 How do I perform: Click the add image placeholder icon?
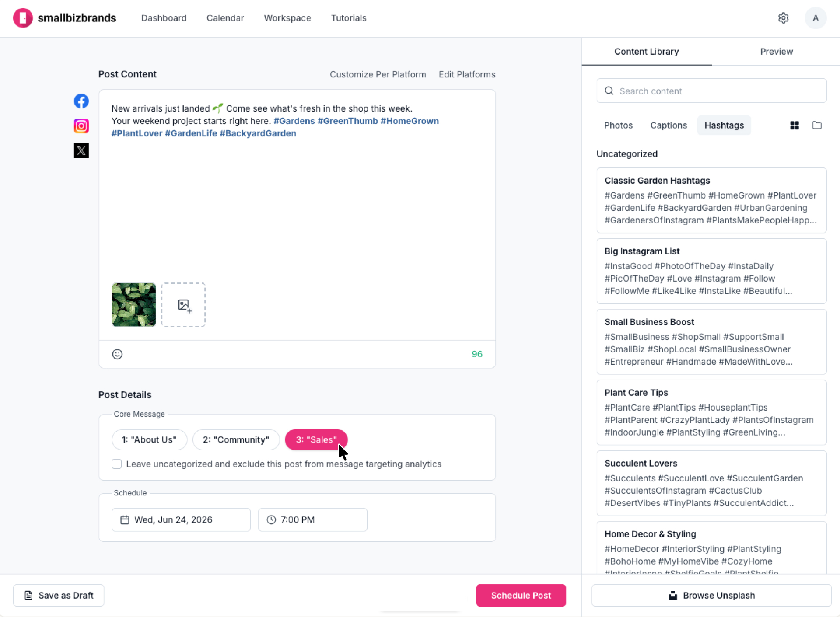click(183, 305)
